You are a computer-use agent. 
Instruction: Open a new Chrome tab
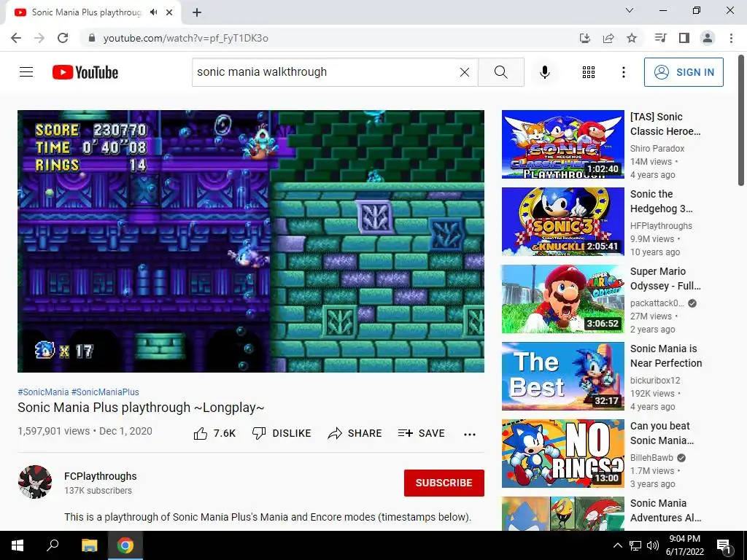point(197,12)
